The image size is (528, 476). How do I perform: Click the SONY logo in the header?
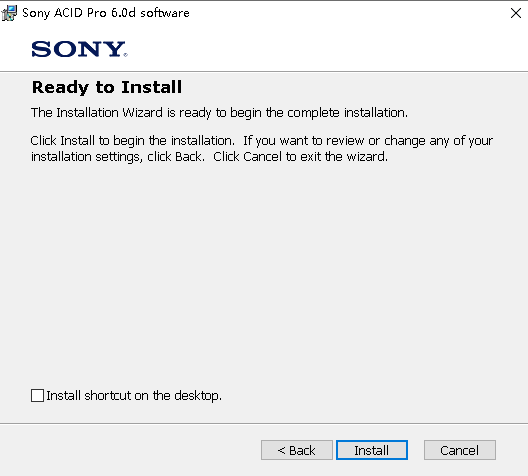(x=79, y=49)
